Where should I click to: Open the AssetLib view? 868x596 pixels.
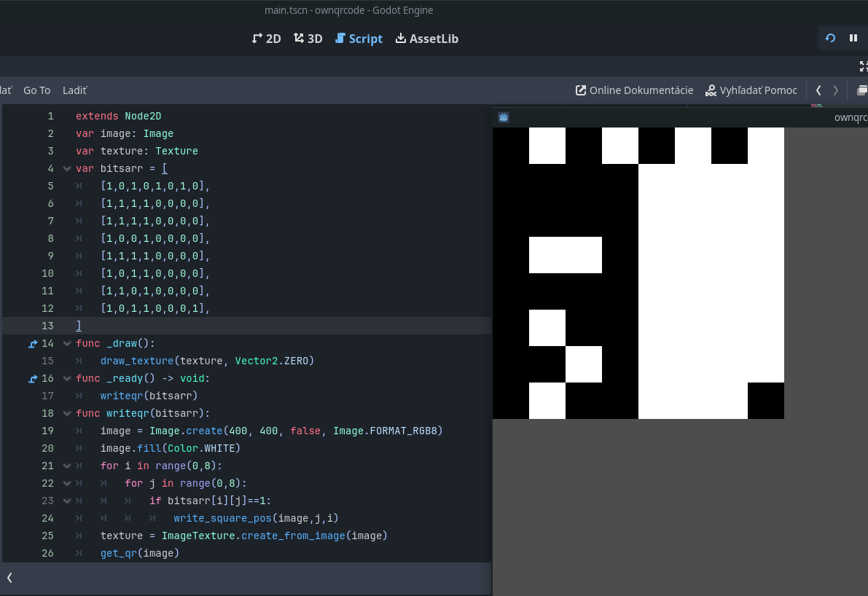[x=426, y=39]
